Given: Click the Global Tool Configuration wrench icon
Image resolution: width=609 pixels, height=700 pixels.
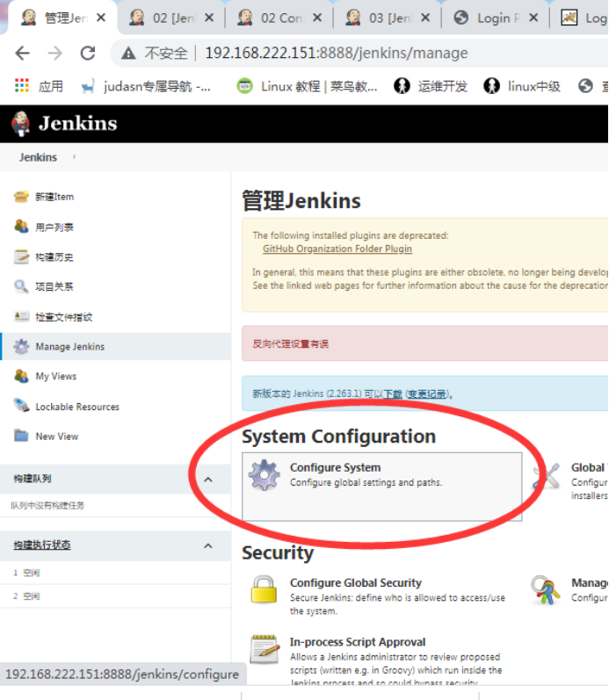Looking at the screenshot, I should click(547, 476).
